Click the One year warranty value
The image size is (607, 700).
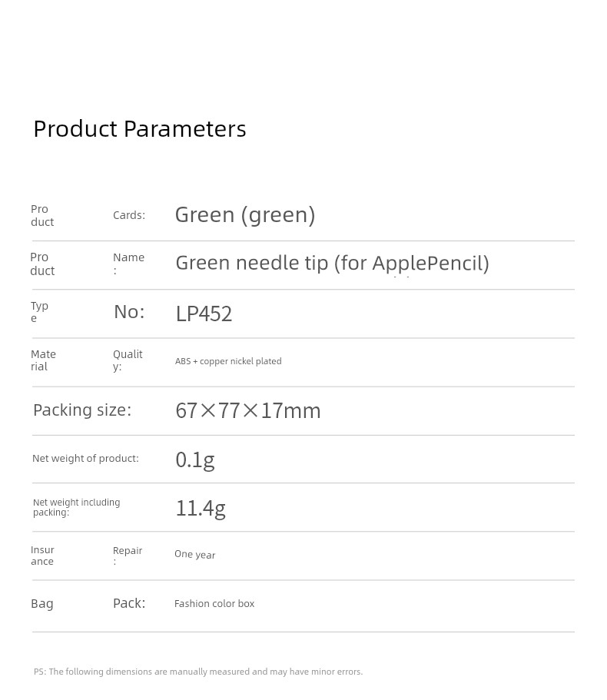point(194,555)
